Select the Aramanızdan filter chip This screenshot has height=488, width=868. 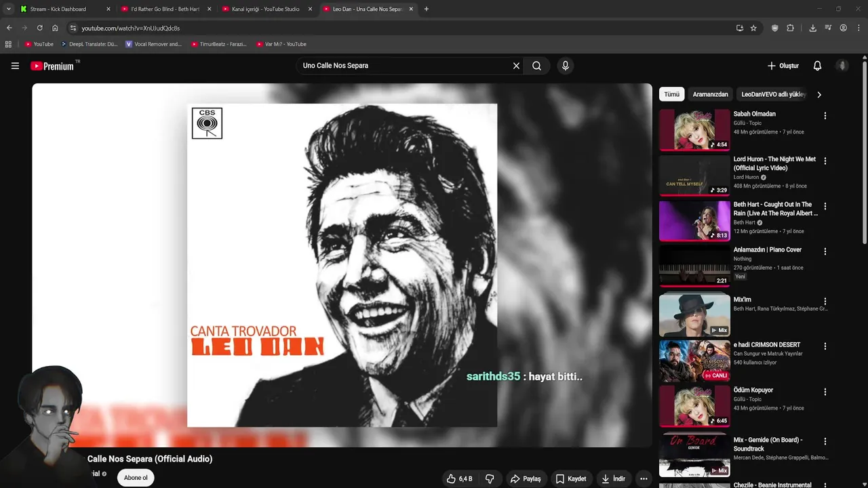pyautogui.click(x=710, y=94)
